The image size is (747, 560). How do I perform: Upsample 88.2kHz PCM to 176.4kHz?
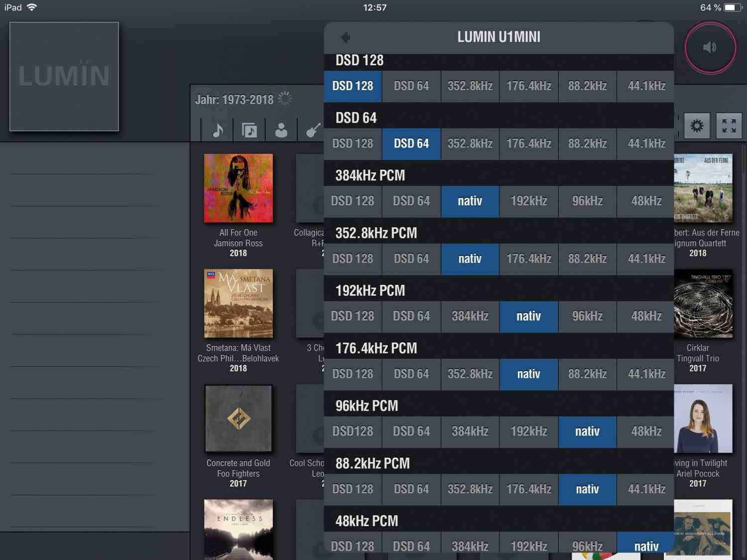point(528,489)
